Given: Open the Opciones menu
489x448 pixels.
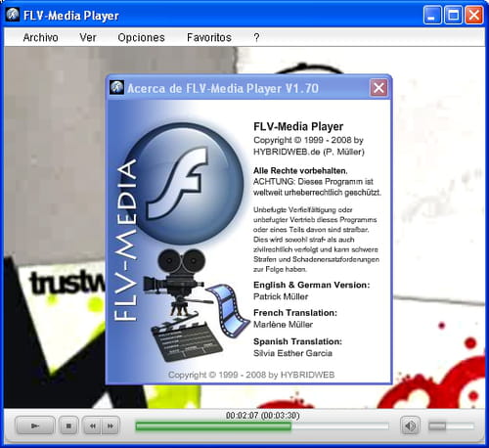Looking at the screenshot, I should pos(141,37).
